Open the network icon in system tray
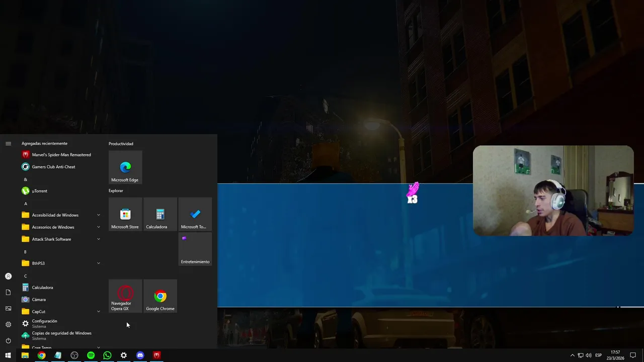The height and width of the screenshot is (362, 644). [x=580, y=355]
